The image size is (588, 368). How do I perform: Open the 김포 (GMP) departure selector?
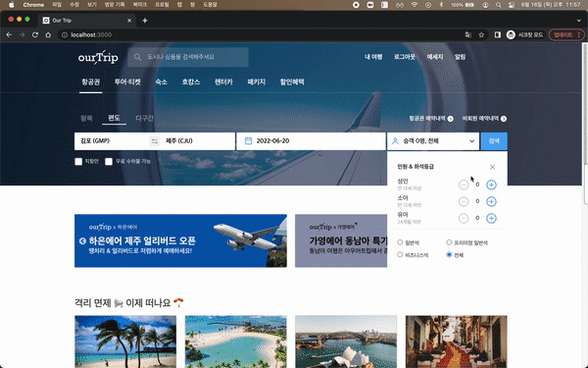[x=112, y=141]
